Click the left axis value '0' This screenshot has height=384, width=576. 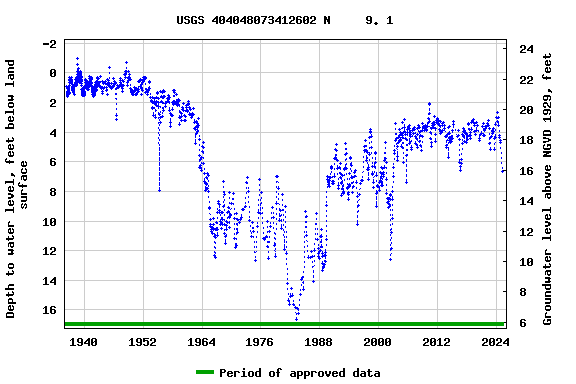tap(53, 73)
